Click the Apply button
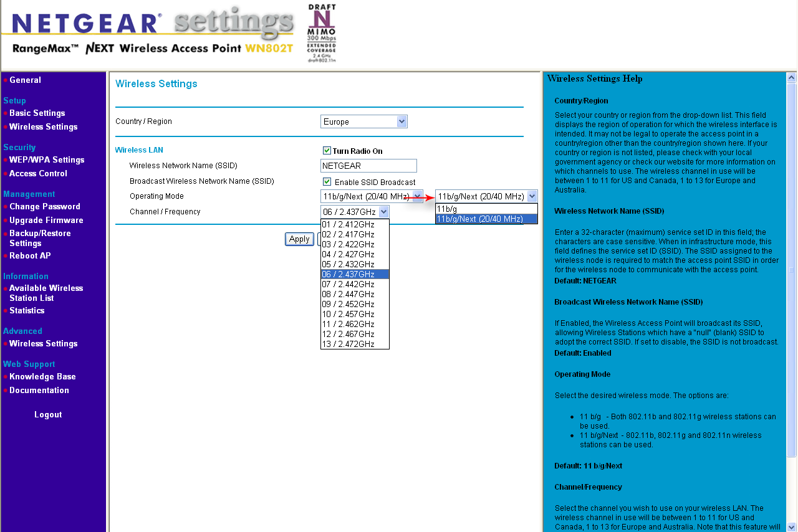 [299, 239]
